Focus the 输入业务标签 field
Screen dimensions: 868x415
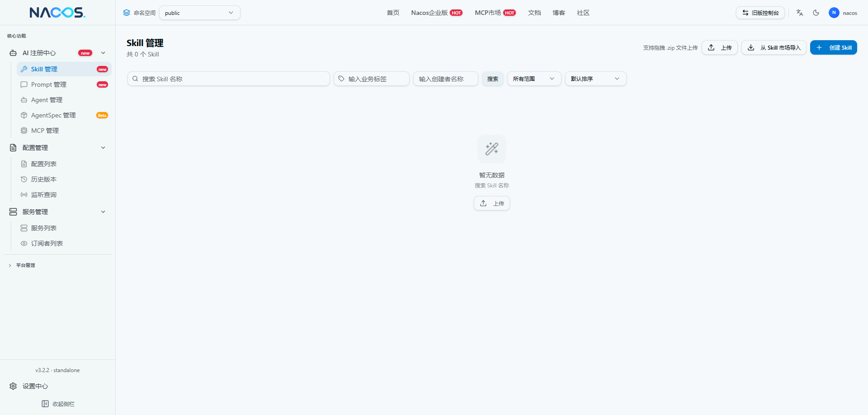point(372,79)
